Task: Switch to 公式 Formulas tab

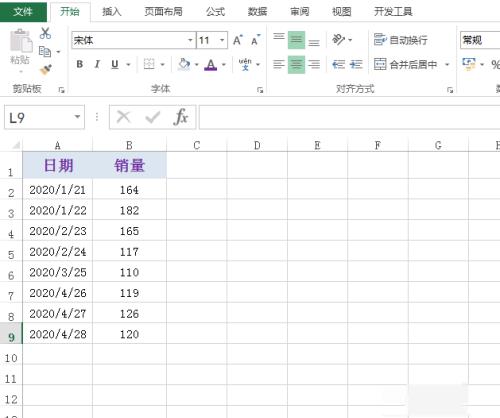Action: [x=215, y=12]
